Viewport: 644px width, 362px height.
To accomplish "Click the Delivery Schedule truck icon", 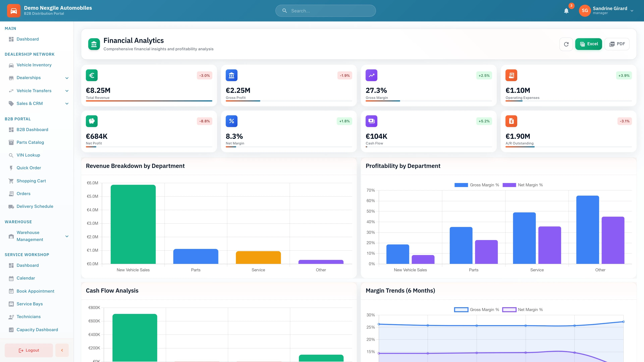I will click(11, 207).
